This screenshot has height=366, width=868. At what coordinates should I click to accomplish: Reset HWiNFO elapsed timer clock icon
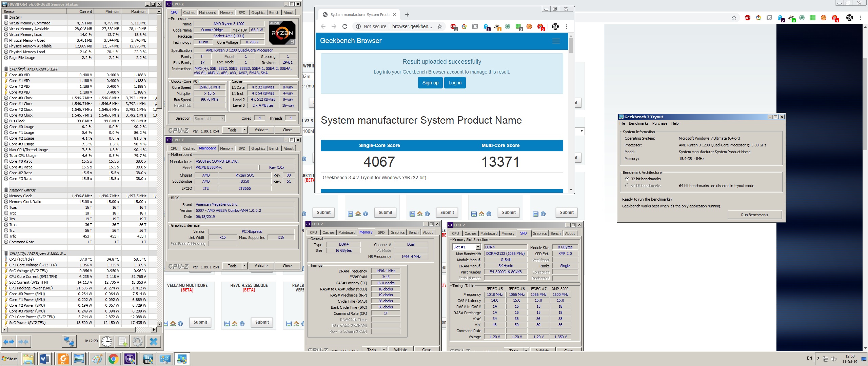coord(107,341)
